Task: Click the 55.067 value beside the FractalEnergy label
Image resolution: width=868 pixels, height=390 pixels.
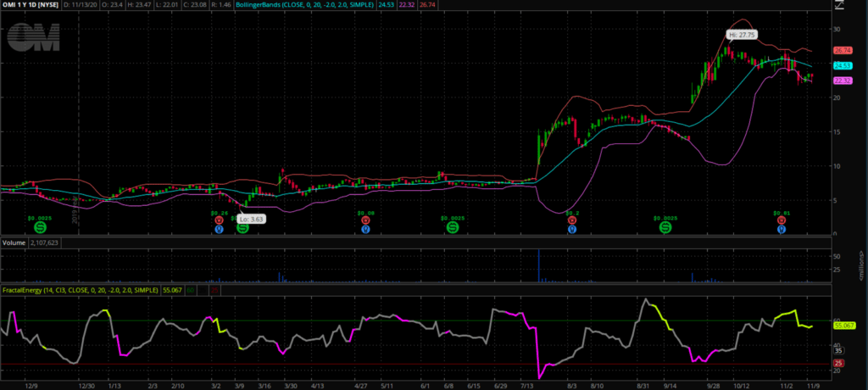Action: (170, 290)
